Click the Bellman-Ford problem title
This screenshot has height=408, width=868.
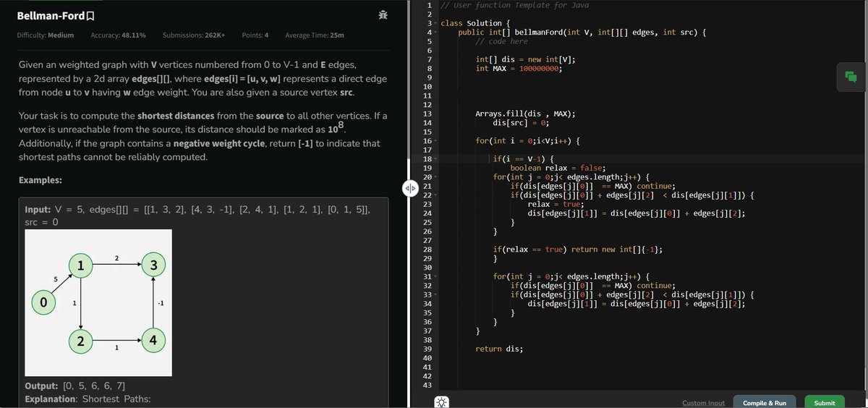(x=51, y=15)
